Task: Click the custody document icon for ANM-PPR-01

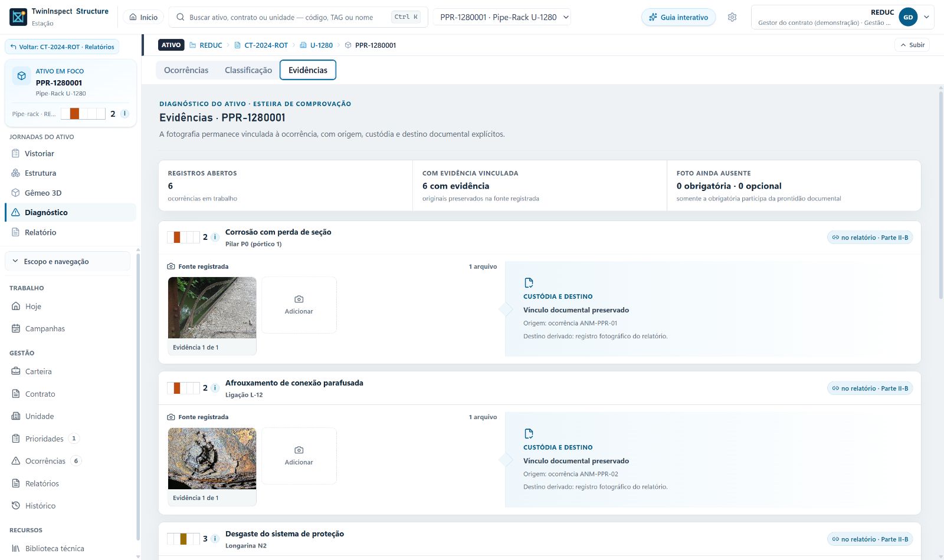Action: [x=529, y=283]
